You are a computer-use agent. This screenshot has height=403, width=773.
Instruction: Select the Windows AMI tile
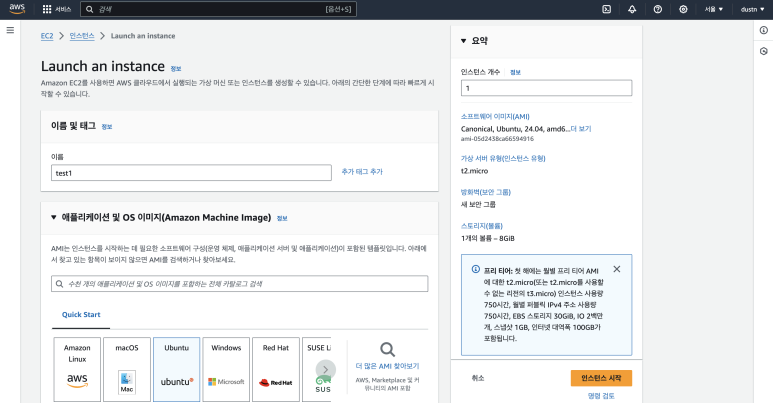tap(226, 369)
